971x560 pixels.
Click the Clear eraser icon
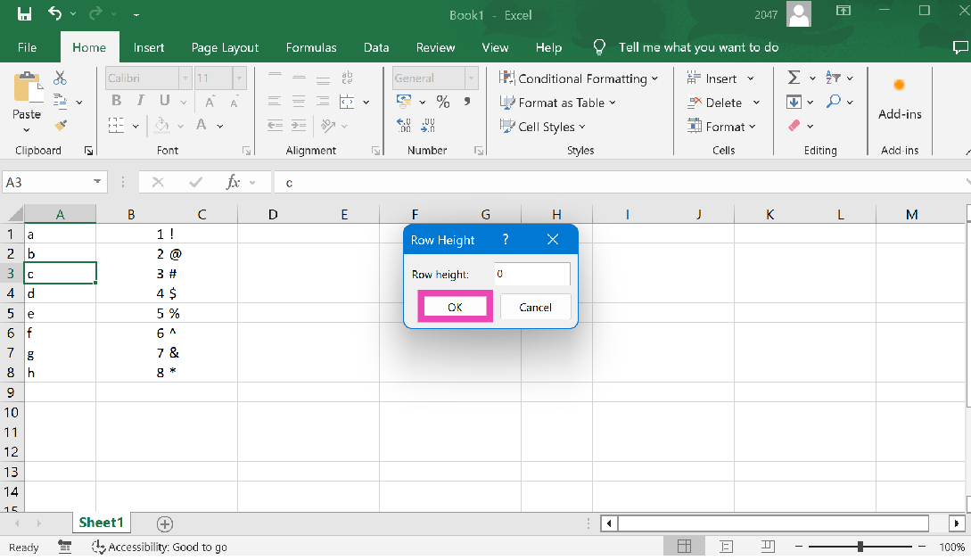click(794, 126)
